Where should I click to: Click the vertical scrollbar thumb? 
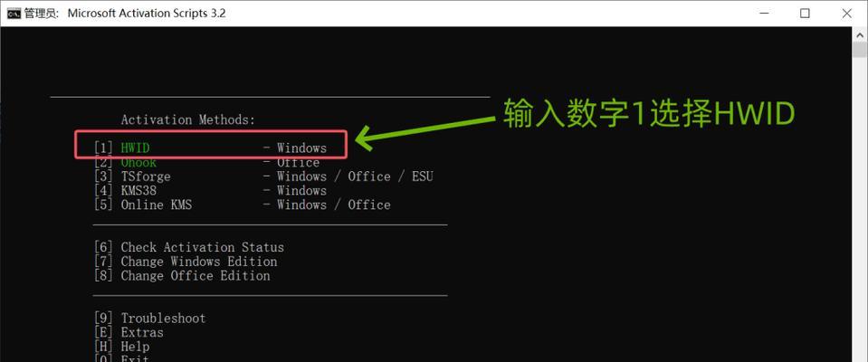860,49
